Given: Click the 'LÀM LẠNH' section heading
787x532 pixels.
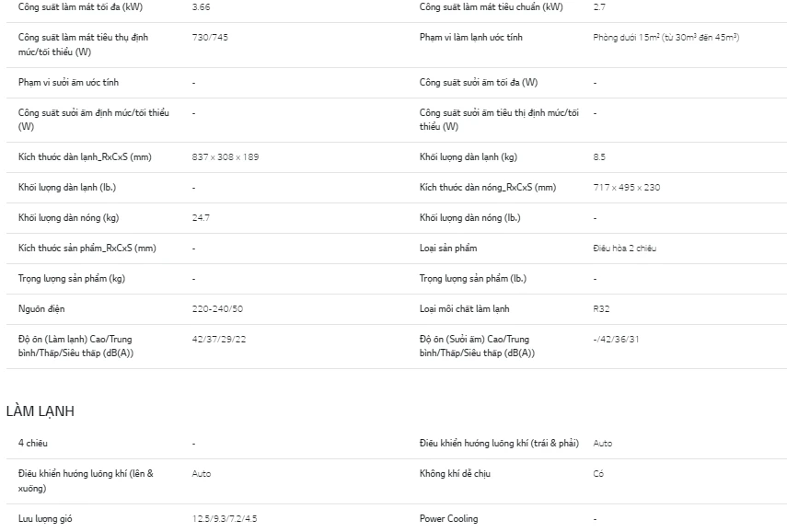Looking at the screenshot, I should 40,411.
